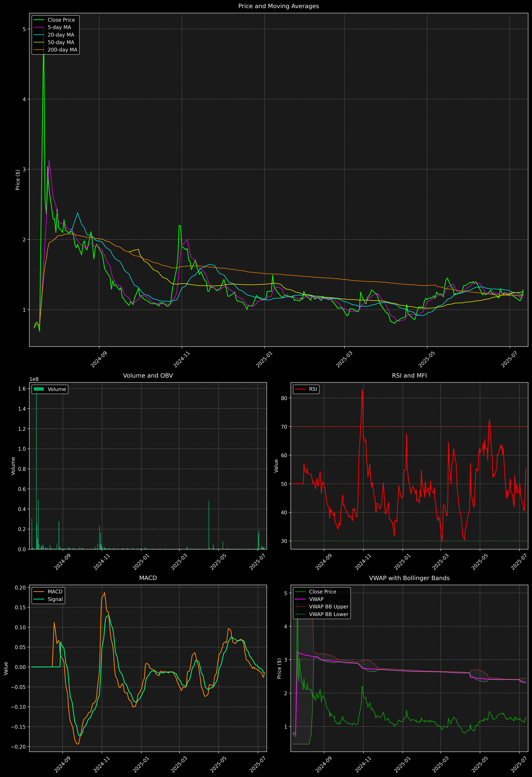The height and width of the screenshot is (777, 532).
Task: Click the y-axis tick '4' on top chart
Action: coord(24,99)
